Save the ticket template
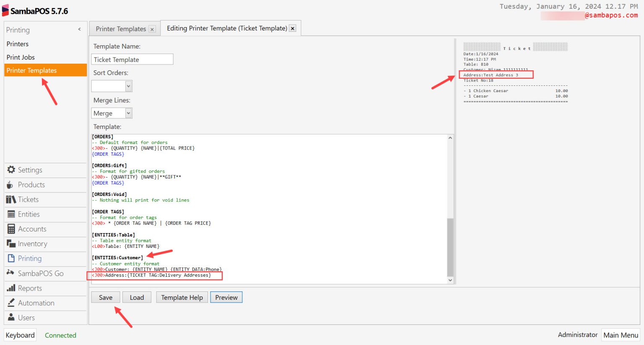Screen dimensions: 644x345 (105, 297)
